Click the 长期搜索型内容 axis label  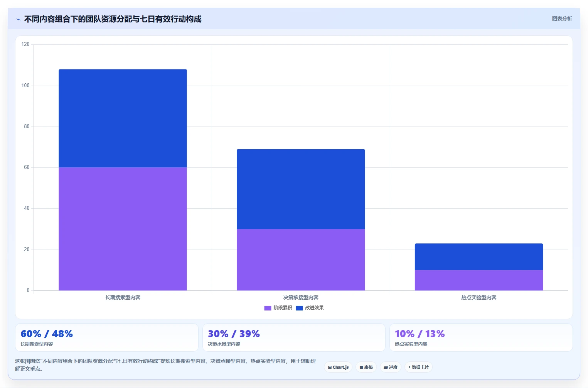(x=123, y=297)
